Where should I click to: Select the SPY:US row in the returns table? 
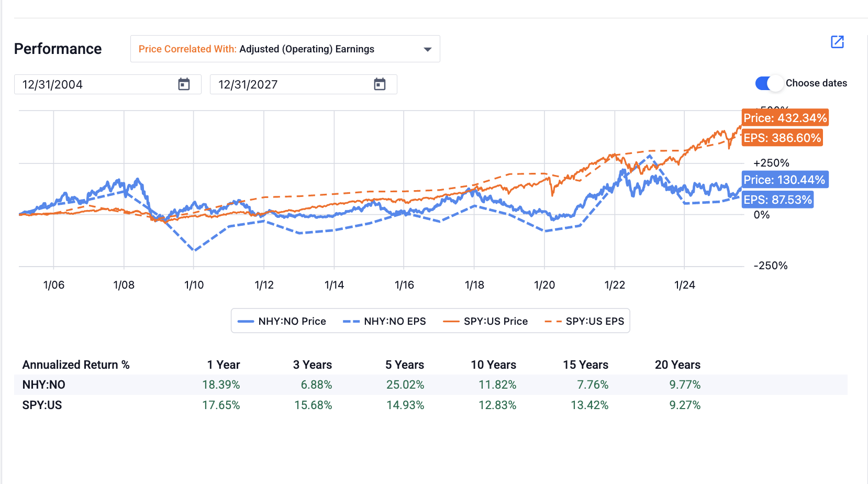pyautogui.click(x=42, y=405)
